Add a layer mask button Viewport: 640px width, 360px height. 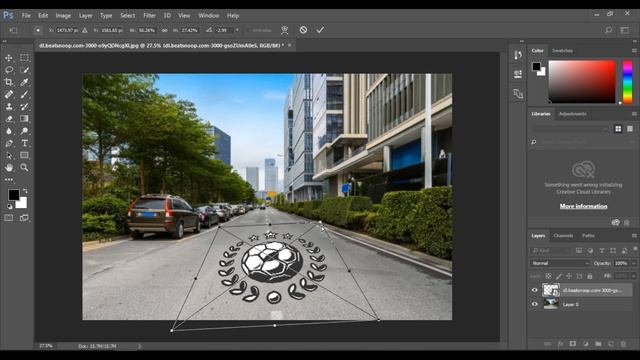pyautogui.click(x=573, y=344)
